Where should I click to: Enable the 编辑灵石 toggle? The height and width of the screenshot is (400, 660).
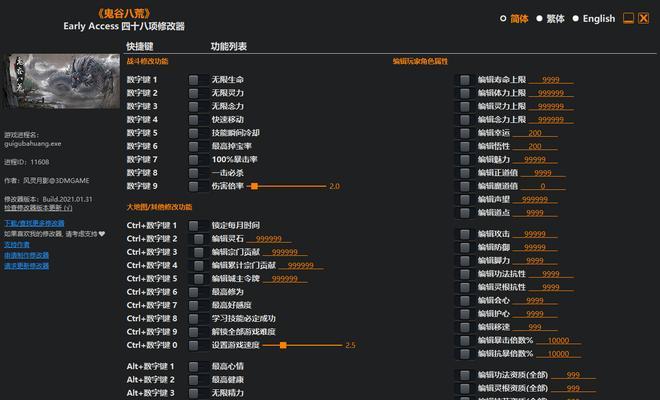click(x=198, y=239)
